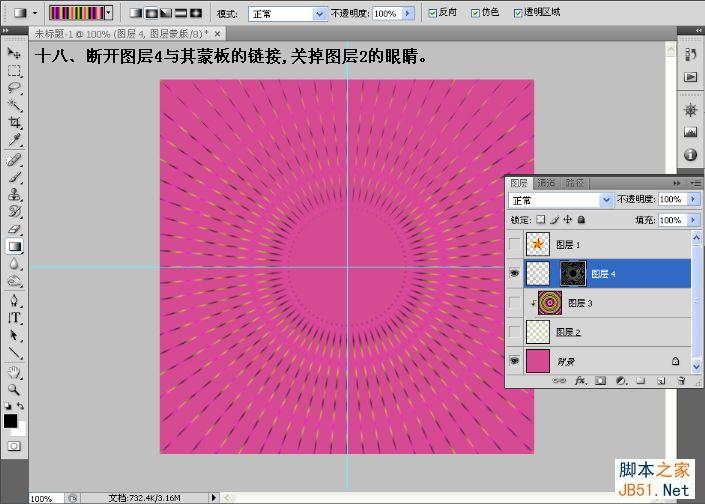Show layer 图层 2 visibility
The image size is (705, 504).
[x=514, y=332]
